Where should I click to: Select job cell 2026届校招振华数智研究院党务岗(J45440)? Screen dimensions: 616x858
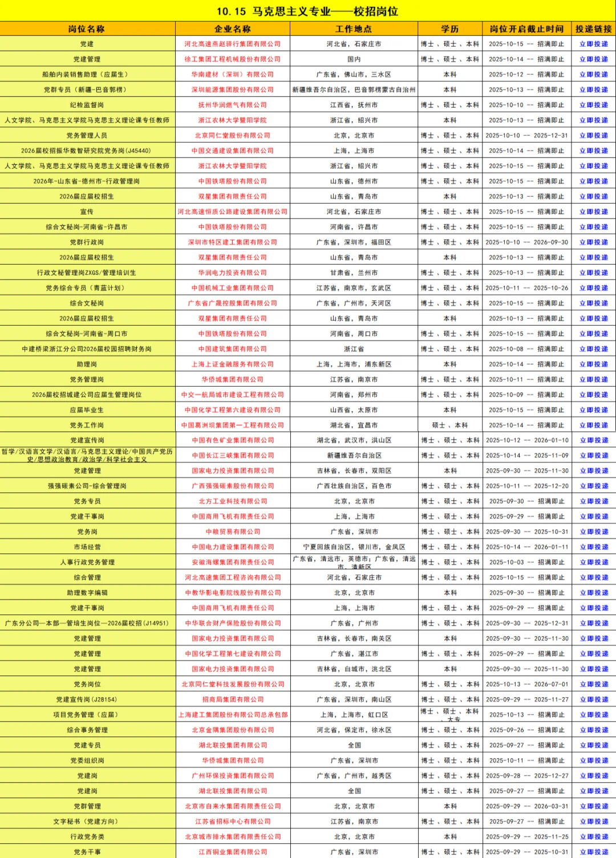pyautogui.click(x=87, y=151)
